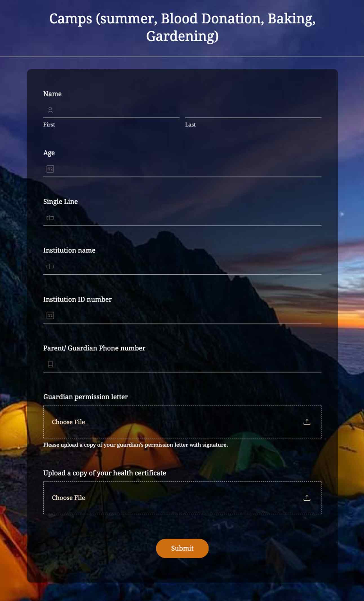The width and height of the screenshot is (364, 601).
Task: Click upload icon for Guardian permission letter
Action: coord(307,422)
